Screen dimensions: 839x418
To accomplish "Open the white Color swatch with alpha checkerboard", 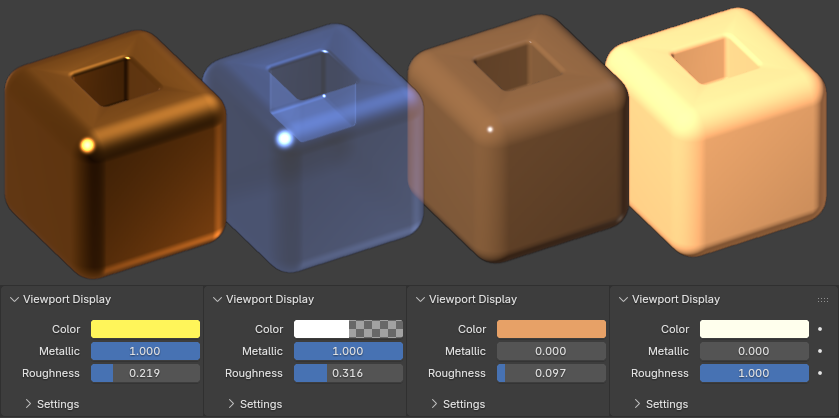I will [348, 329].
